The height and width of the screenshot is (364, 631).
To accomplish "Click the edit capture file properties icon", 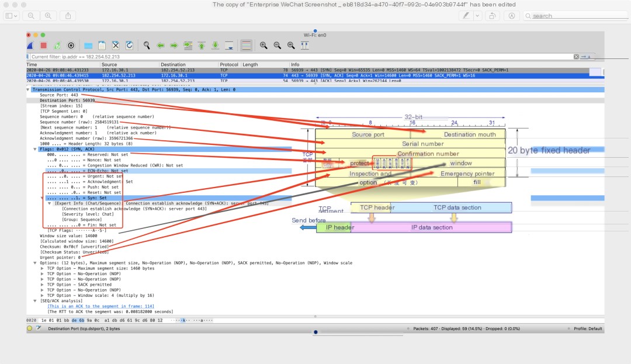I will click(x=39, y=328).
